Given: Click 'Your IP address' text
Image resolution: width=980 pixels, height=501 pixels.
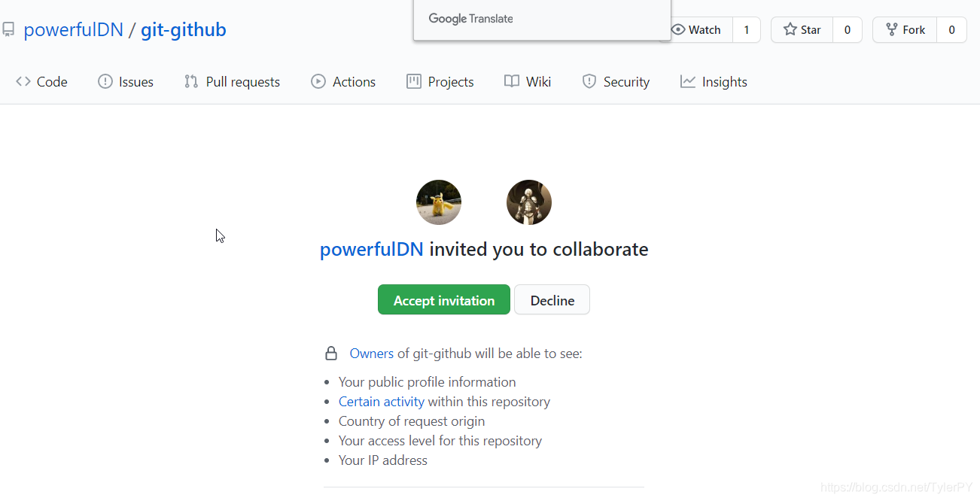Looking at the screenshot, I should [x=383, y=460].
